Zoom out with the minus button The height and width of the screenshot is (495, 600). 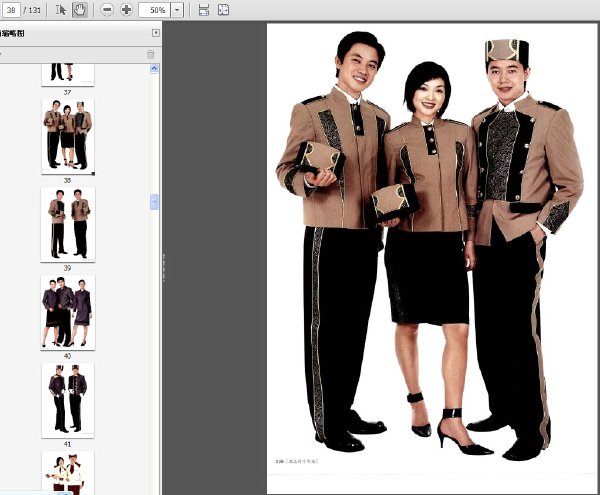107,10
